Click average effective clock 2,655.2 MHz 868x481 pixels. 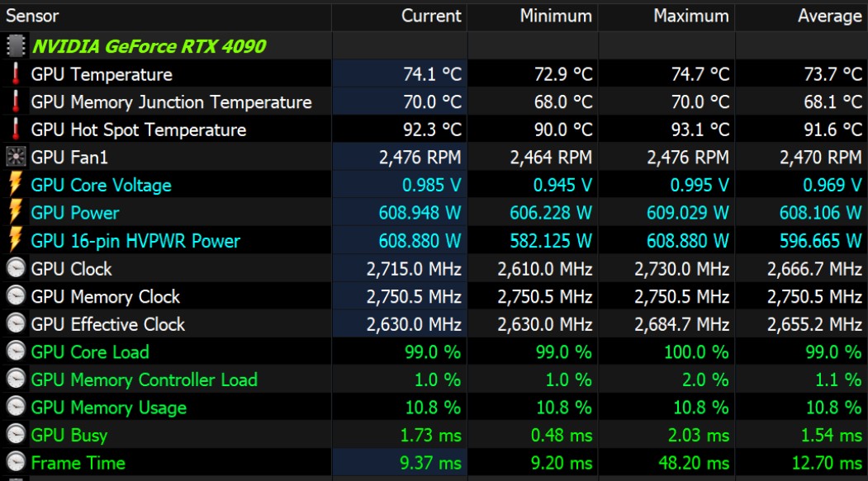pyautogui.click(x=815, y=324)
